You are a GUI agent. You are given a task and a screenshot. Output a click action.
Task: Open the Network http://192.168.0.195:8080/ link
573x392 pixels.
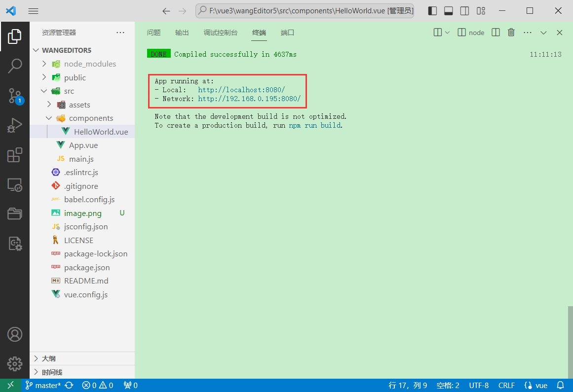pos(250,99)
